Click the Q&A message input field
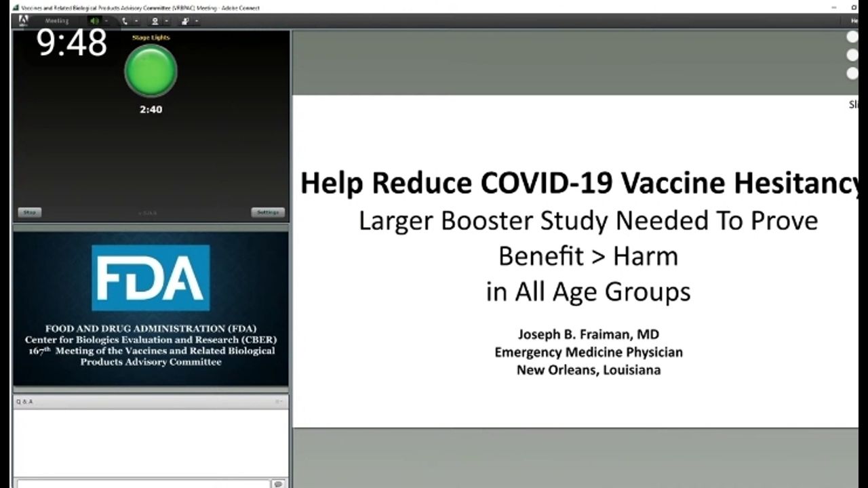Screen dimensions: 868x488 (142, 483)
